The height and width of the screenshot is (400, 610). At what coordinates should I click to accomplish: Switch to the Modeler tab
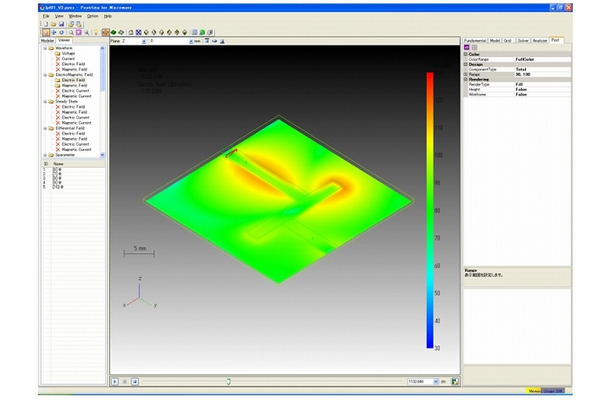[x=47, y=40]
